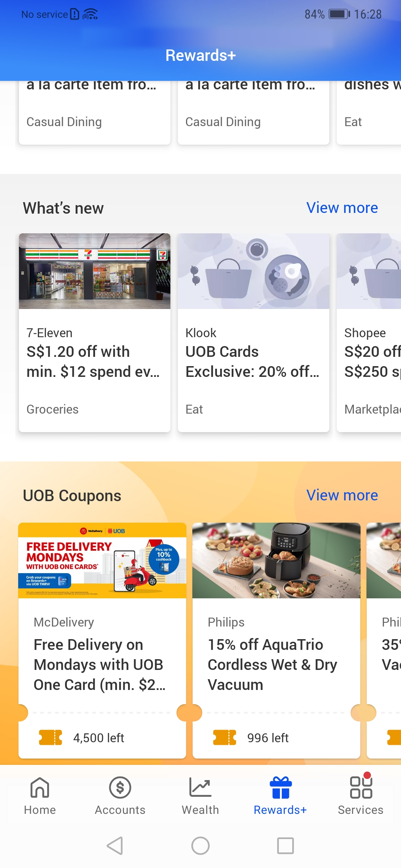
Task: Tap the Wi-Fi status bar icon
Action: [x=89, y=14]
